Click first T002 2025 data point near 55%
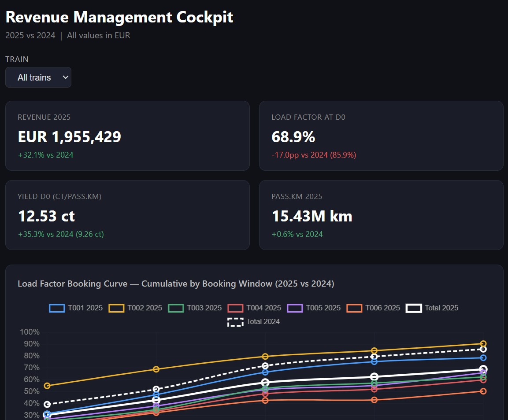508x420 pixels. pyautogui.click(x=47, y=386)
